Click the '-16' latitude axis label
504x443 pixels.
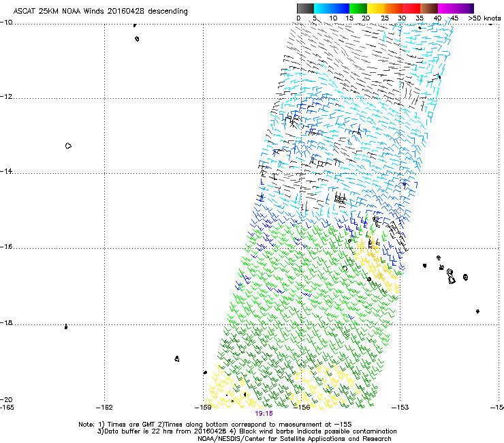click(x=6, y=247)
